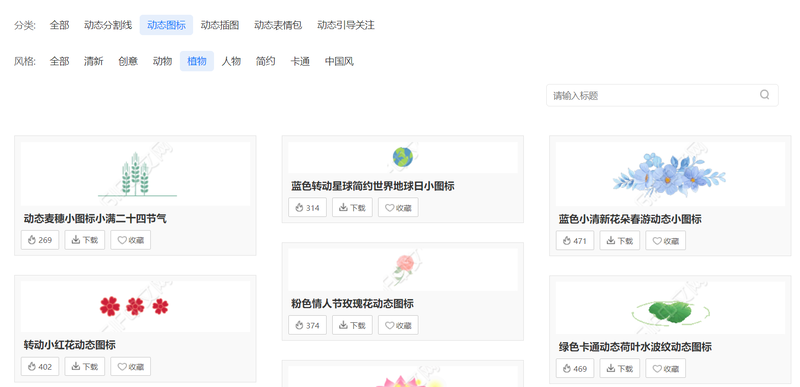Select the 动态插图 category

pos(220,25)
